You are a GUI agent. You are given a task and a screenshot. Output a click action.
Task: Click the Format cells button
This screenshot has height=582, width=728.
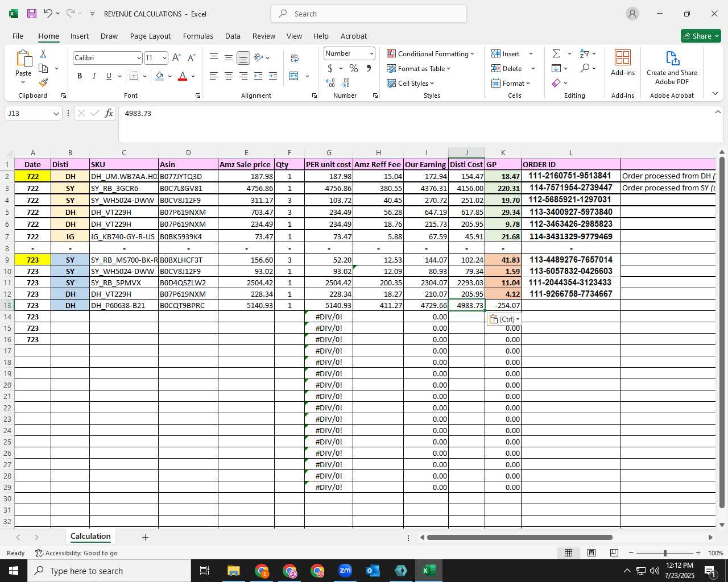511,83
